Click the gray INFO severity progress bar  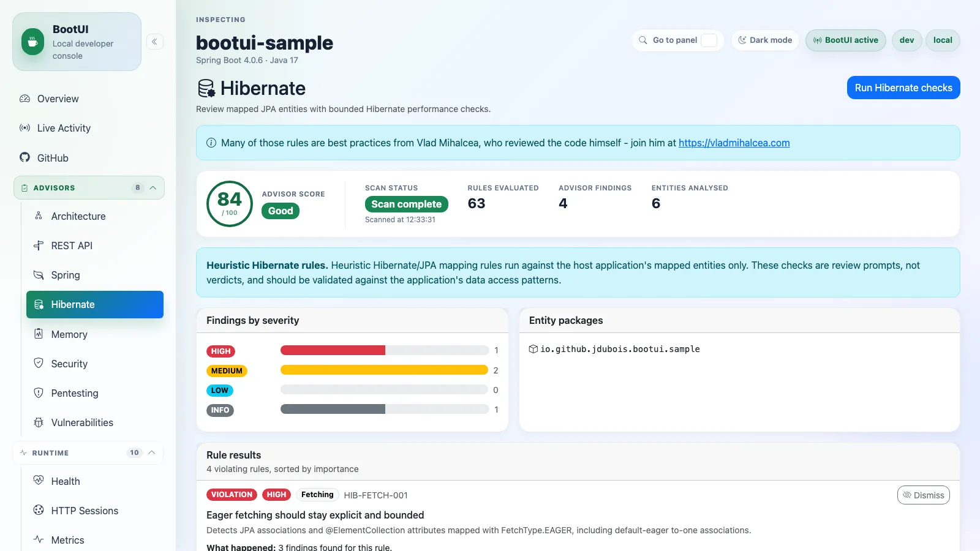pos(333,409)
